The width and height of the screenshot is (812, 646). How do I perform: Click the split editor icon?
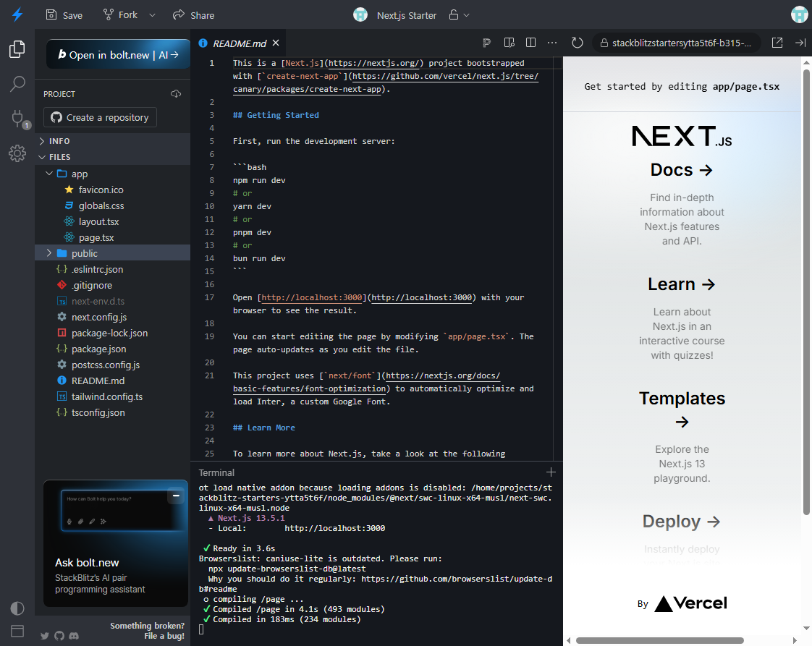tap(530, 43)
